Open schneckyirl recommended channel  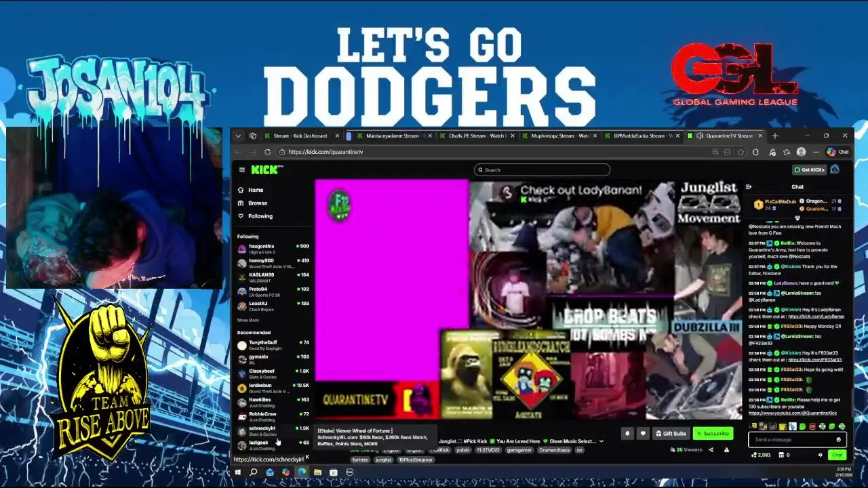click(x=273, y=430)
